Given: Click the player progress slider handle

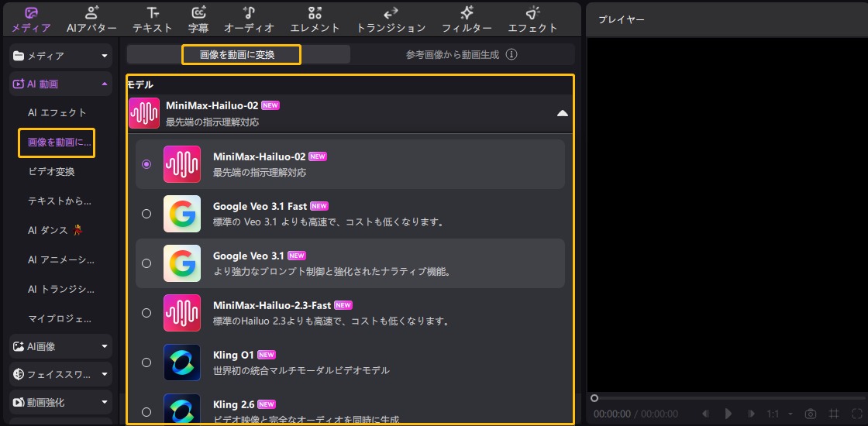Looking at the screenshot, I should 594,398.
